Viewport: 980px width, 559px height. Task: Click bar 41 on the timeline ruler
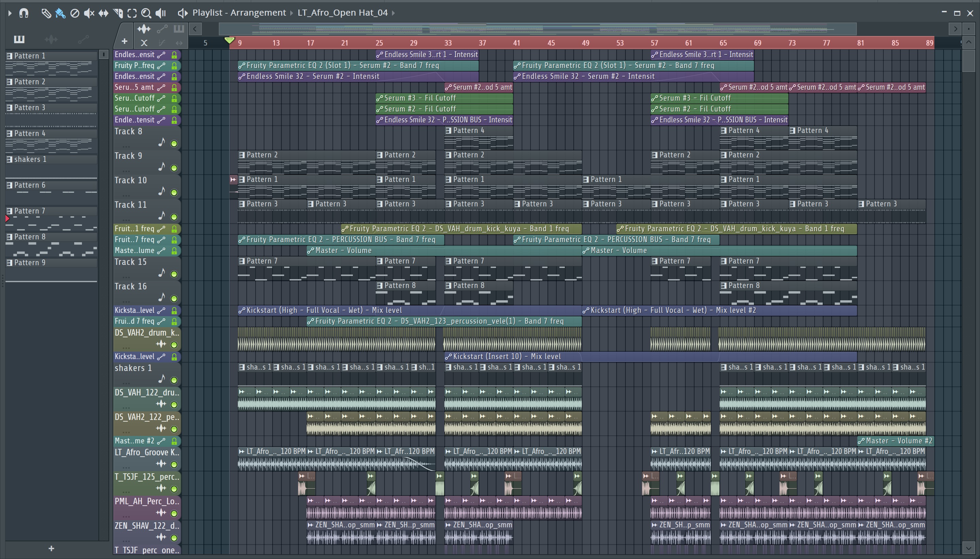pyautogui.click(x=517, y=43)
